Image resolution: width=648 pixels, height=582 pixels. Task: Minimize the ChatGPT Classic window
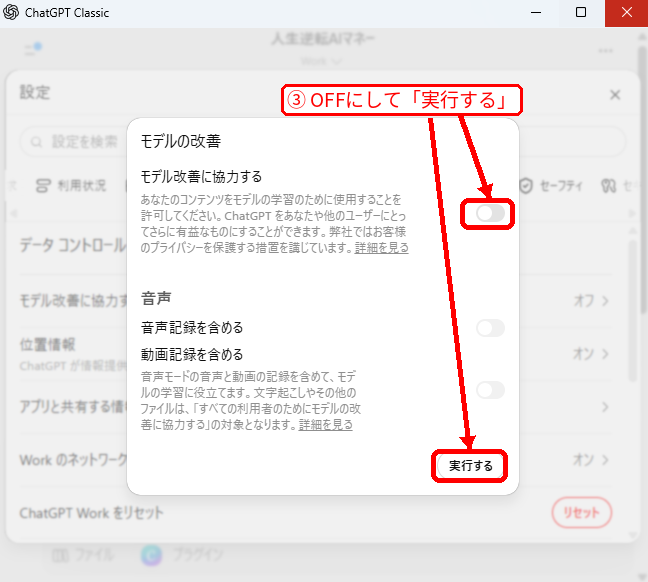[536, 13]
